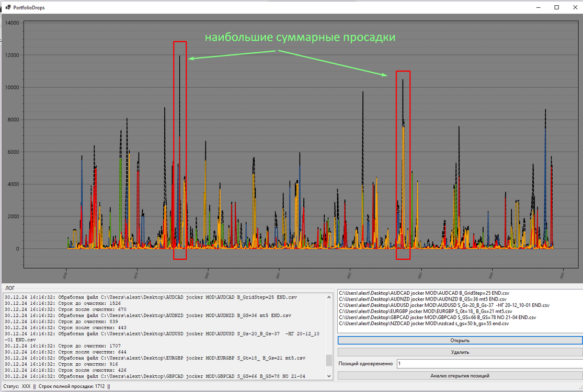The height and width of the screenshot is (392, 583).
Task: Select the GBPCAD S_GS=66 B_GS=78 file entry
Action: (437, 317)
